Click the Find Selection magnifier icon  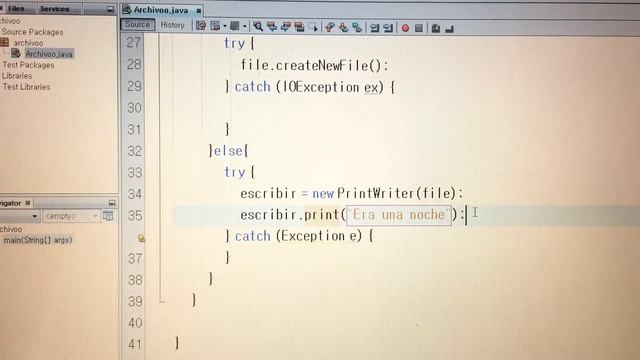258,27
